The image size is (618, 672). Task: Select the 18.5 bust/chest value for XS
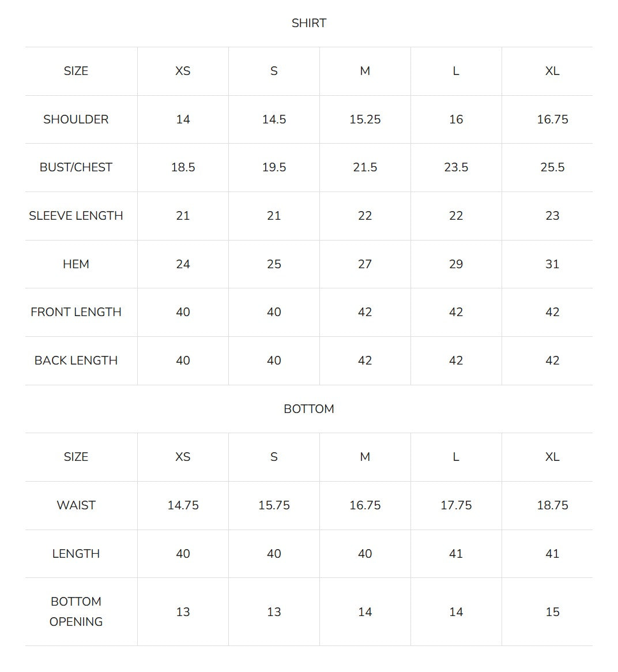(x=183, y=167)
